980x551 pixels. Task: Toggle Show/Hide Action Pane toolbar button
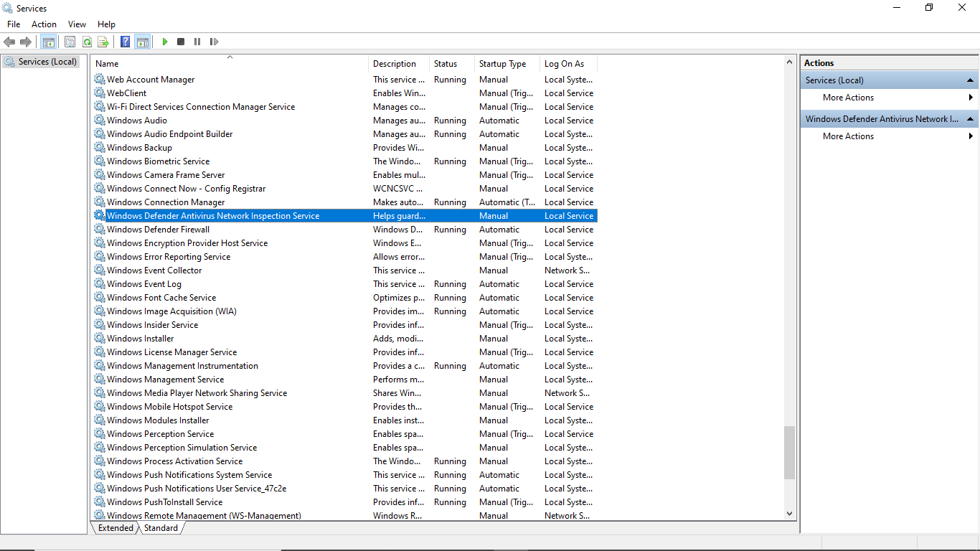click(x=142, y=42)
